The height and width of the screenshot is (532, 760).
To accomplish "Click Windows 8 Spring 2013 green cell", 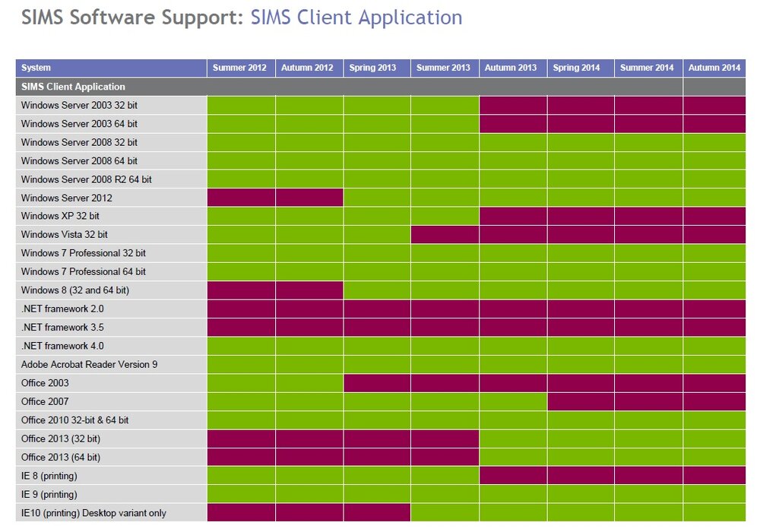I will [x=377, y=290].
